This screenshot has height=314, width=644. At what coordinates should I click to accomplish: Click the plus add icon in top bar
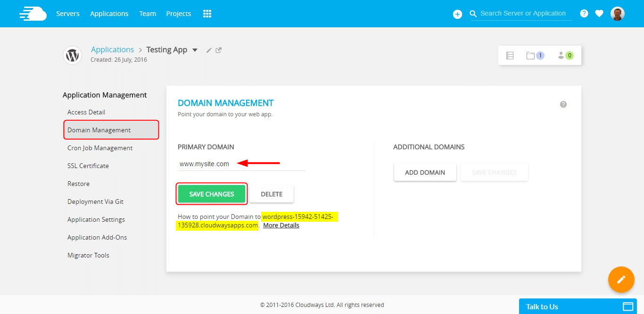point(457,14)
